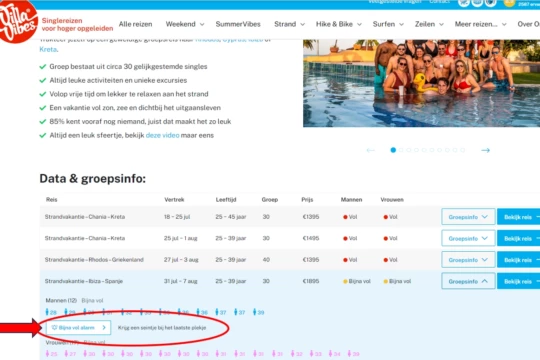Expand the Hike & Bike menu chevron
The height and width of the screenshot is (360, 540).
tap(359, 24)
